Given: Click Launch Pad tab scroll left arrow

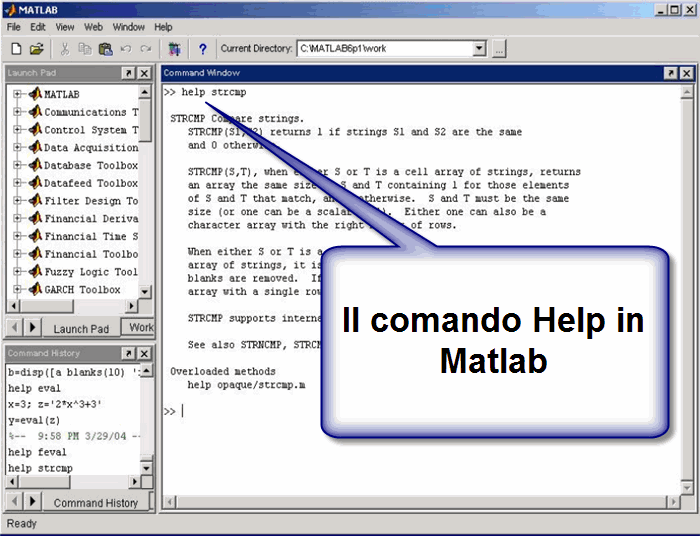Looking at the screenshot, I should tap(14, 328).
